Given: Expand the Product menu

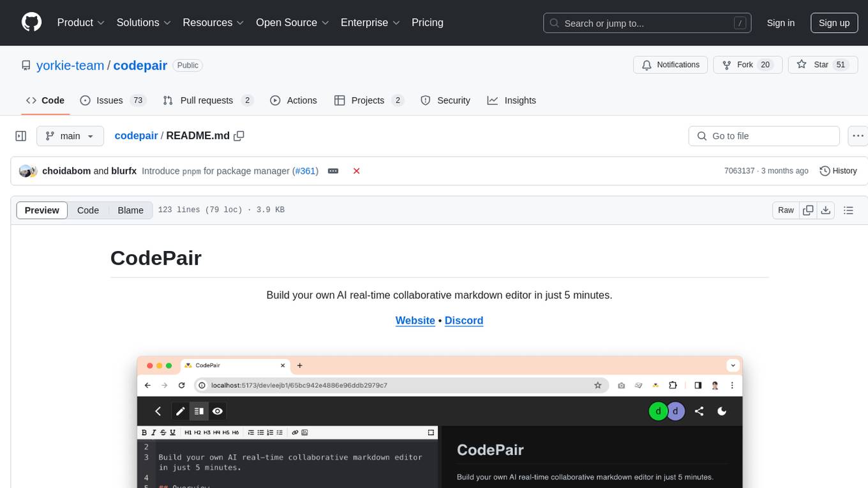Looking at the screenshot, I should click(x=81, y=22).
